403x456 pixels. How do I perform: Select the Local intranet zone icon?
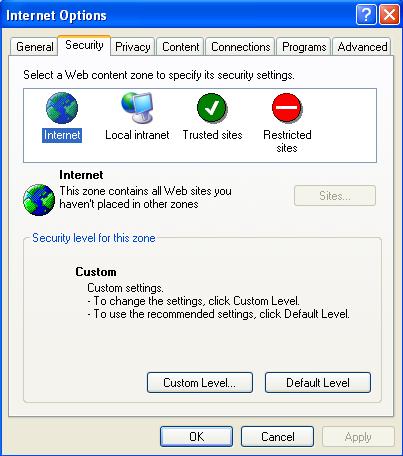137,108
